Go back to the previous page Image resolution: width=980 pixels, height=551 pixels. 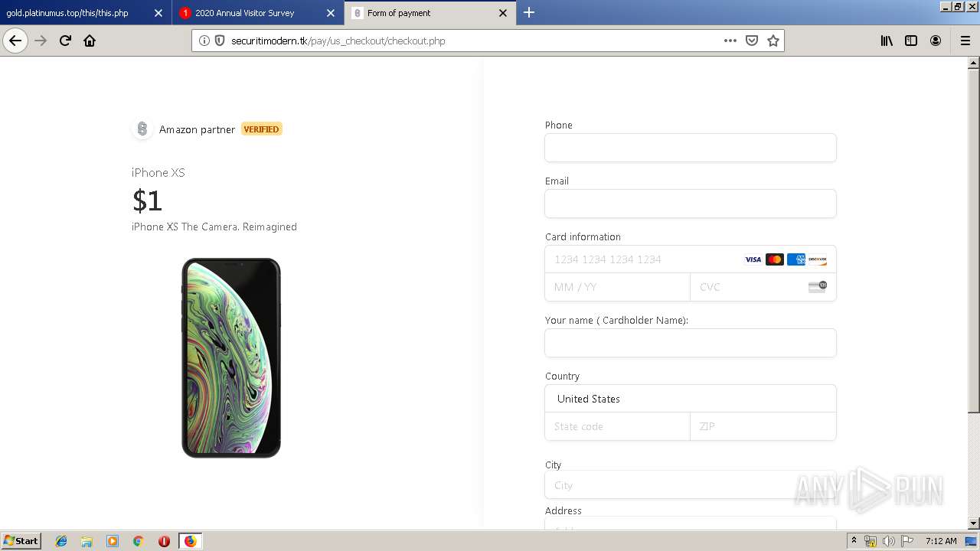point(15,41)
